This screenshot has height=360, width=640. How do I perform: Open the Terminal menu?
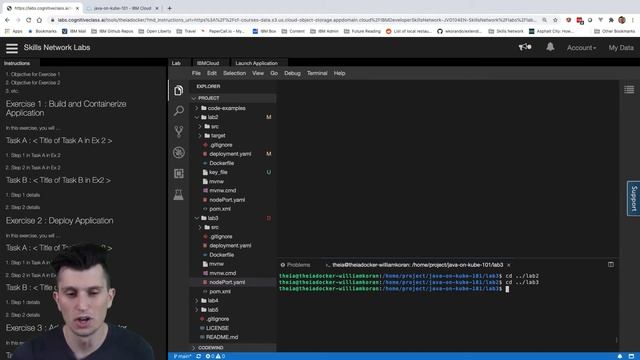pos(317,73)
